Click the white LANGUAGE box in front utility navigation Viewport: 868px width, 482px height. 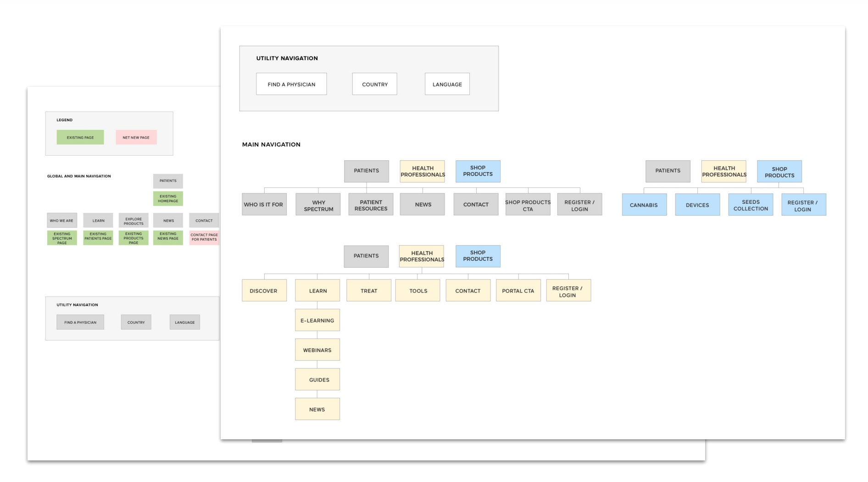tap(447, 84)
